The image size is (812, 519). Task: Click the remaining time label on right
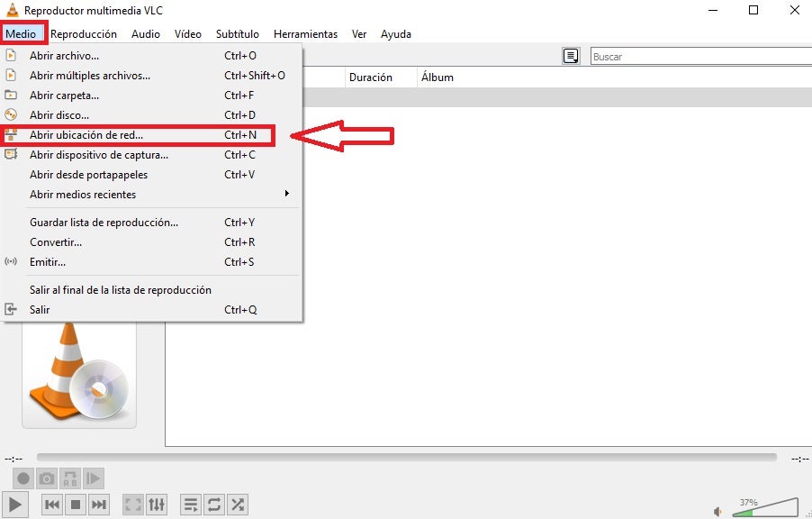click(800, 459)
